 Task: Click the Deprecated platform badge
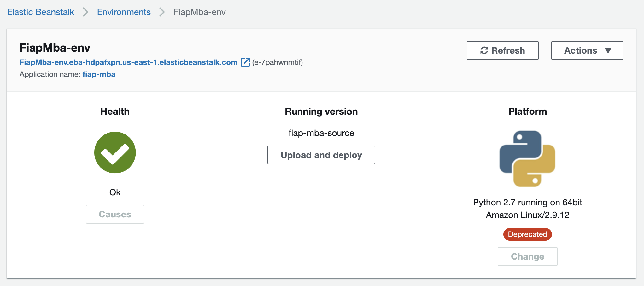coord(527,234)
